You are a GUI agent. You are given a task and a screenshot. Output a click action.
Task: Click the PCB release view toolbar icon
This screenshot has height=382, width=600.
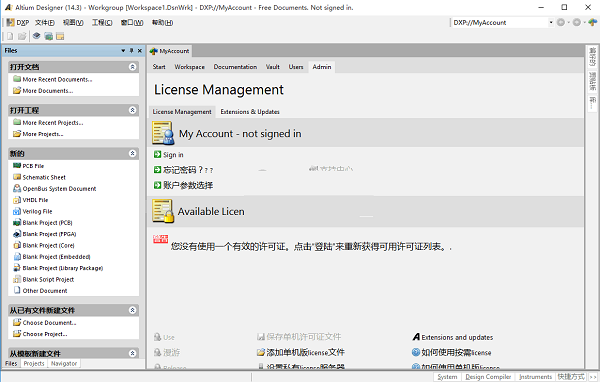[x=49, y=36]
